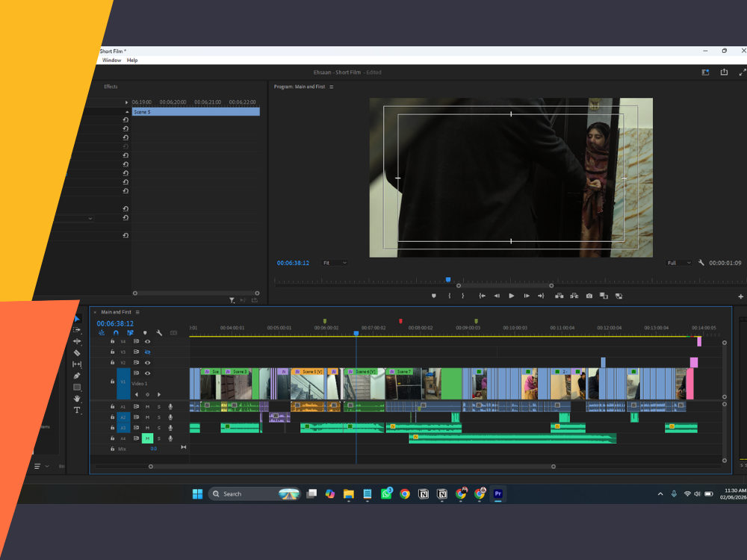Screen dimensions: 747x560
Task: Select the Slip tool
Action: click(77, 364)
